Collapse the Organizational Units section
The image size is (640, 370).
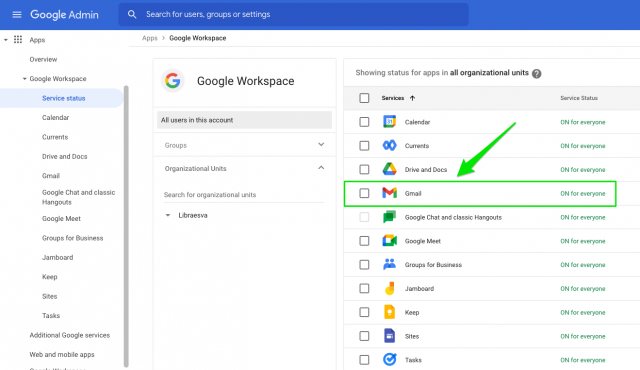321,168
